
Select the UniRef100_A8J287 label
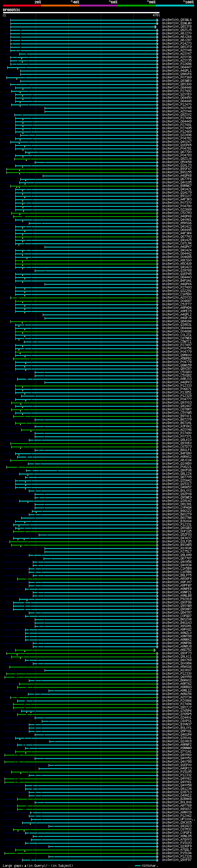177,40
